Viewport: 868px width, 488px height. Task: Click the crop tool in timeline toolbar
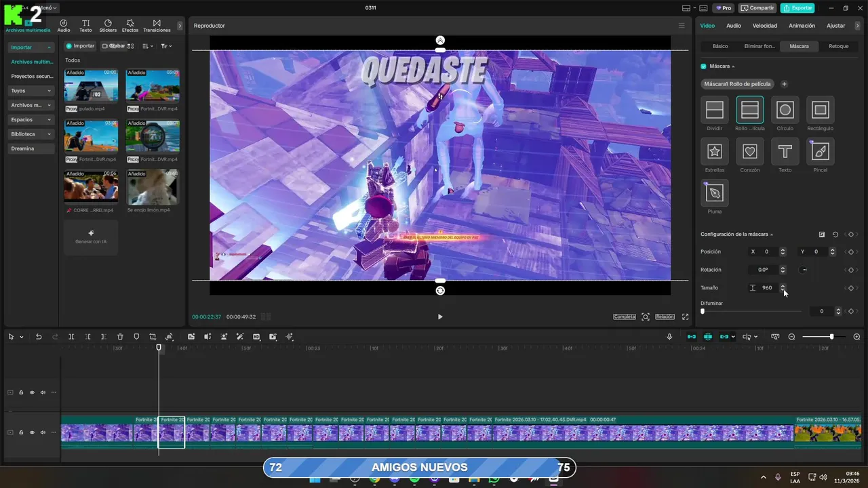153,337
